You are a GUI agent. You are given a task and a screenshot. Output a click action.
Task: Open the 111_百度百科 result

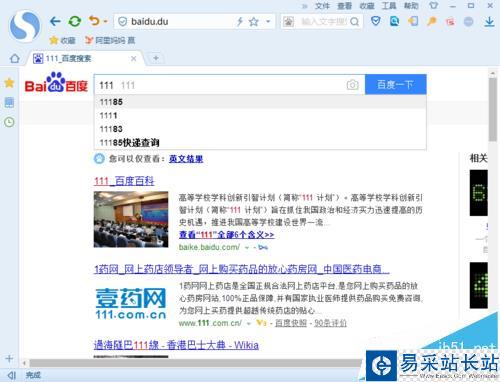(x=124, y=181)
